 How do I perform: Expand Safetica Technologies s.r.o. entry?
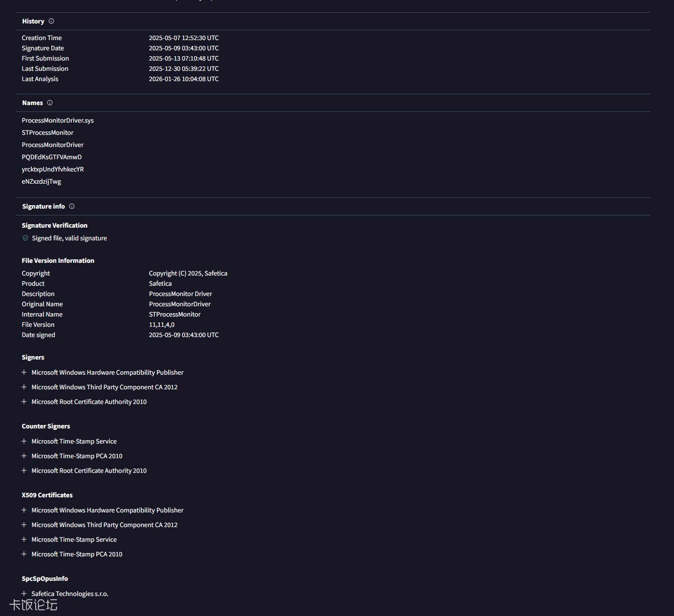coord(24,594)
